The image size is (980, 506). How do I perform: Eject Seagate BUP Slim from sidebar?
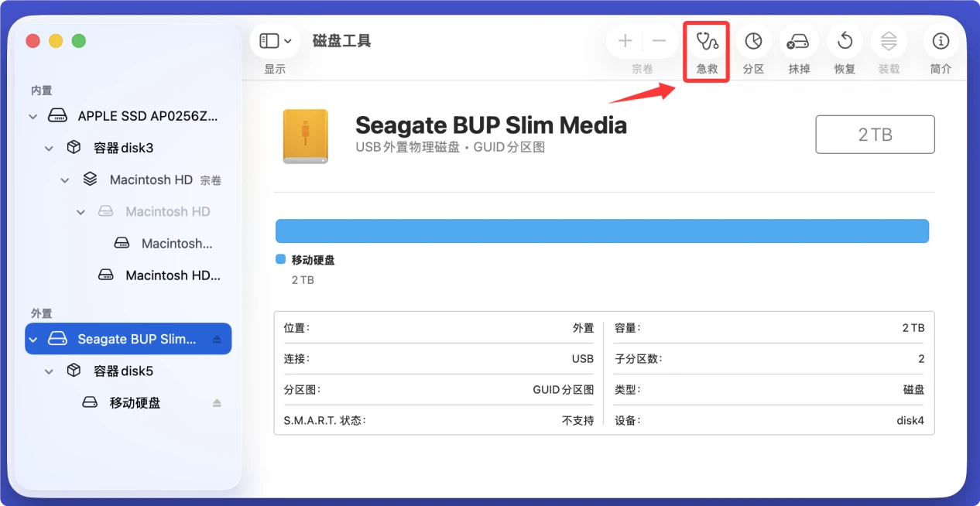coord(217,340)
